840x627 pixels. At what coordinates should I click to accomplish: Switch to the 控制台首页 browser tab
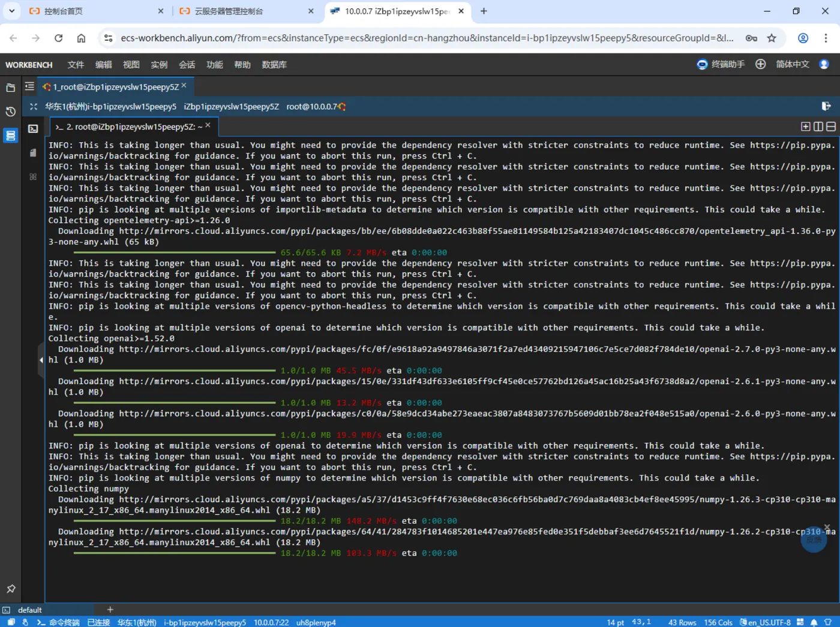(x=96, y=11)
